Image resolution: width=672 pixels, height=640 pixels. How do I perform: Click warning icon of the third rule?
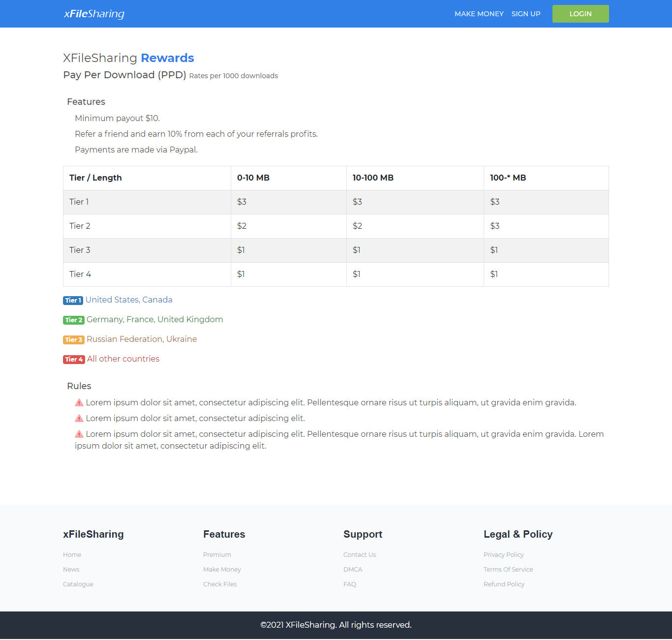pos(79,434)
